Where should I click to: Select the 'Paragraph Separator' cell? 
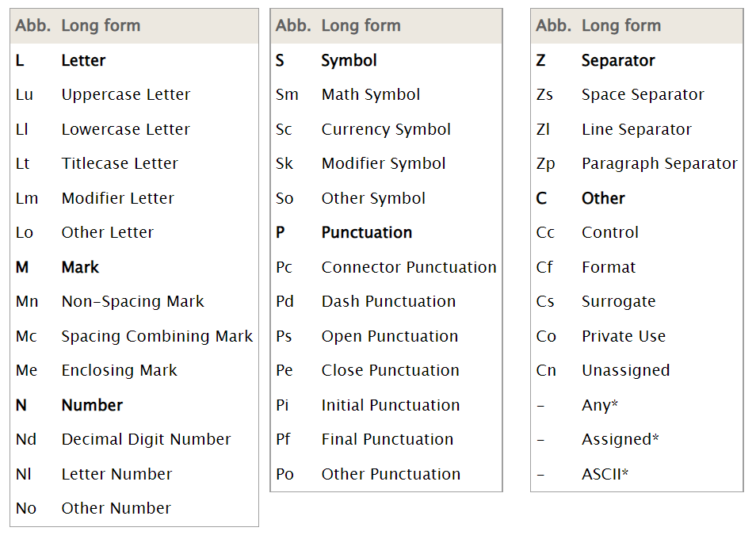(x=659, y=164)
